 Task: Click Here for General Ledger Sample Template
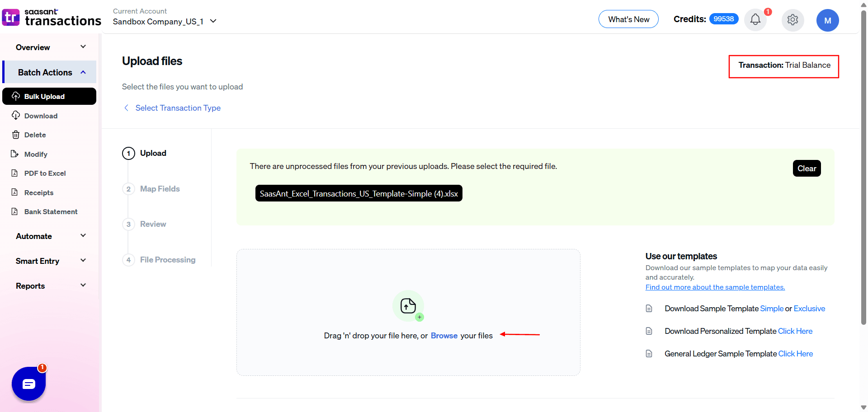point(796,354)
